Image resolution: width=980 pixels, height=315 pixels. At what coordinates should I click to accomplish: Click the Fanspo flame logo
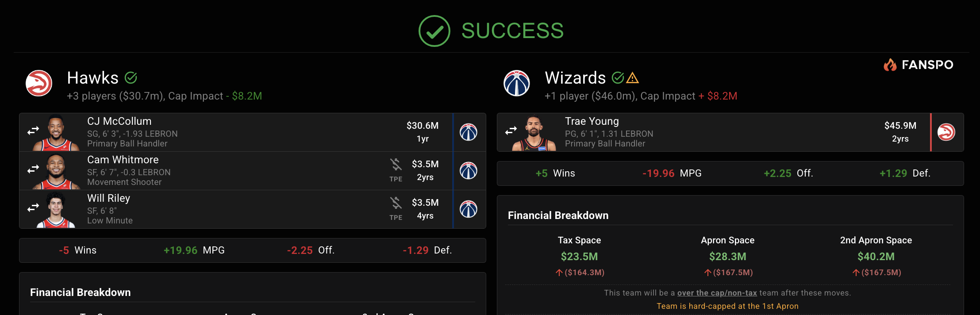pyautogui.click(x=890, y=65)
